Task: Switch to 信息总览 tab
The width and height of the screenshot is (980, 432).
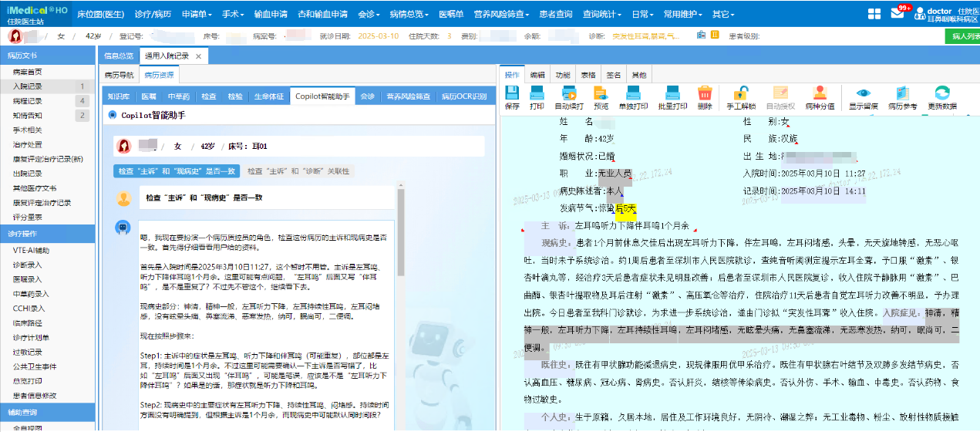Action: point(118,56)
